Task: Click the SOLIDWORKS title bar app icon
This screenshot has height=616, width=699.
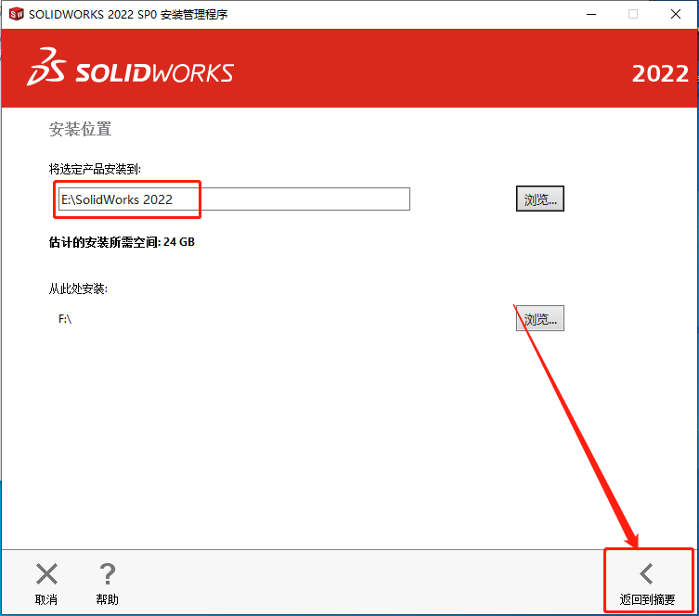Action: 17,14
